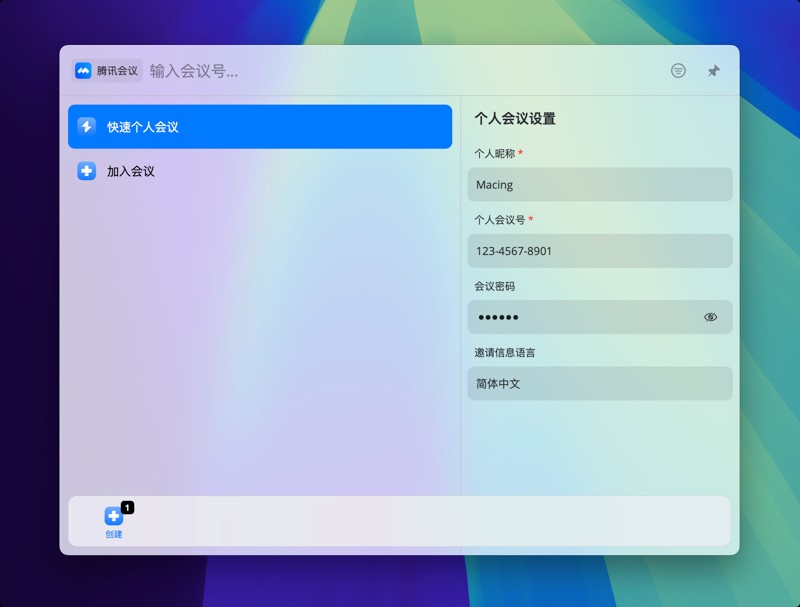Select the 加入会议 list row
Viewport: 800px width, 607px height.
point(260,171)
